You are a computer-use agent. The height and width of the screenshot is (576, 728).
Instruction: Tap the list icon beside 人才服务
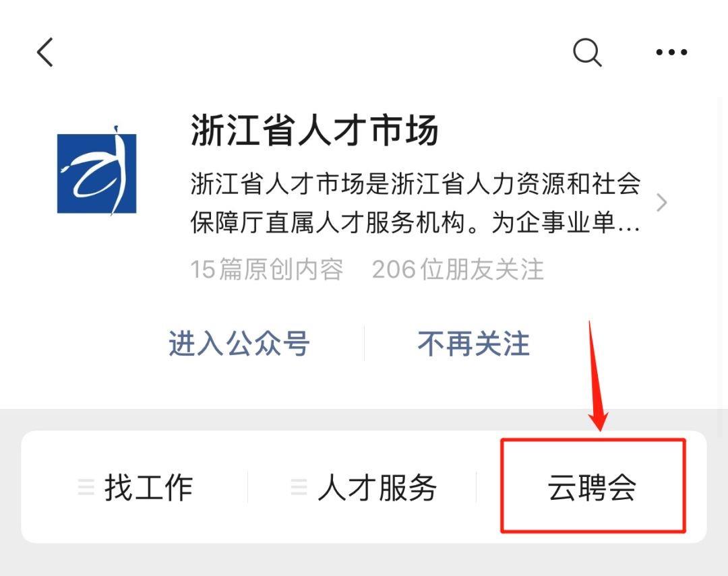click(x=299, y=487)
